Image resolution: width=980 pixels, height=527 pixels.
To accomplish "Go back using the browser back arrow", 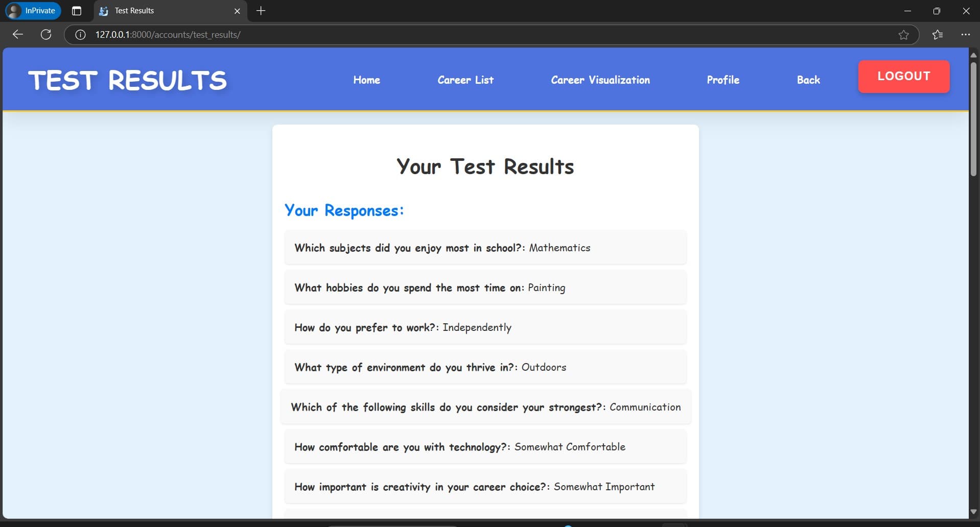I will tap(18, 35).
